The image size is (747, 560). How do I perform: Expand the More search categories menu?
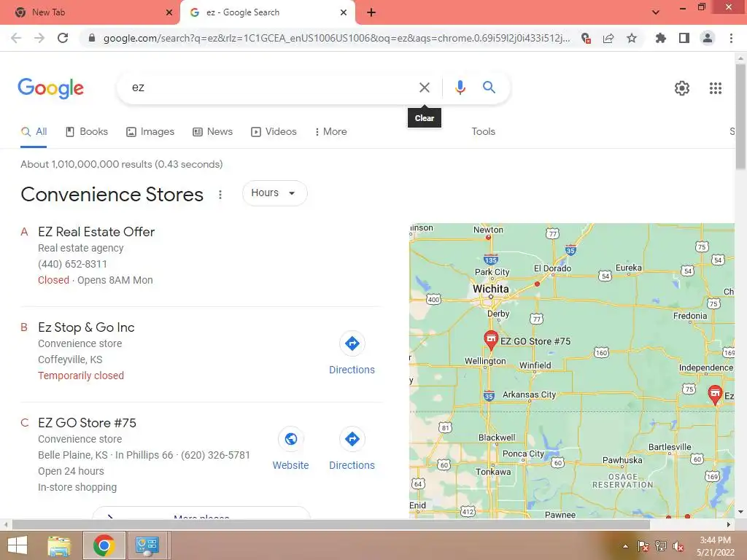pyautogui.click(x=331, y=131)
